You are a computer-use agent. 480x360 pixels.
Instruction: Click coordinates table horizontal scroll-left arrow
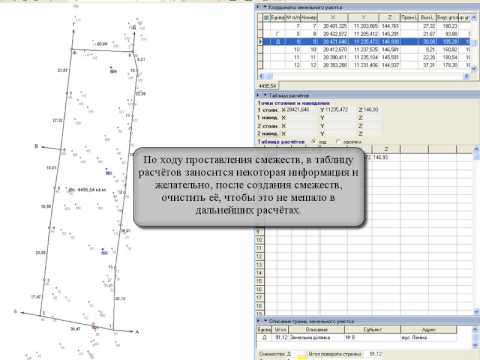262,76
